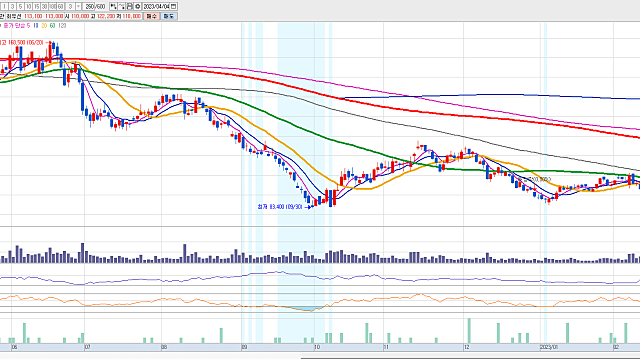The image size is (640, 360).
Task: Click the second chart tool icon
Action: 122,7
